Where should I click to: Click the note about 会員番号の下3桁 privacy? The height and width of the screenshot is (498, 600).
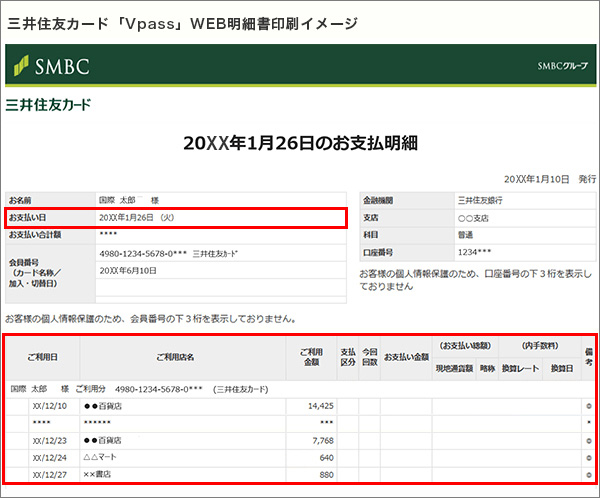point(151,318)
